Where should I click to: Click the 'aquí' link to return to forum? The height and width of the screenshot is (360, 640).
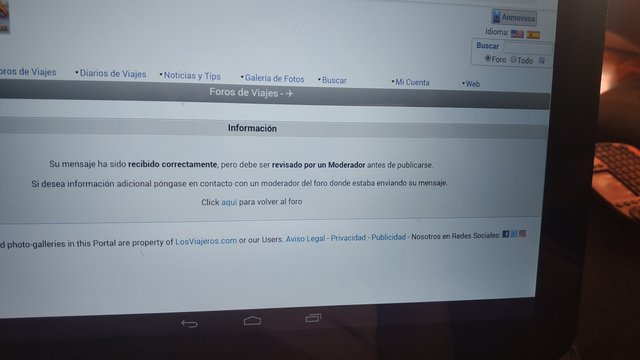(x=229, y=202)
